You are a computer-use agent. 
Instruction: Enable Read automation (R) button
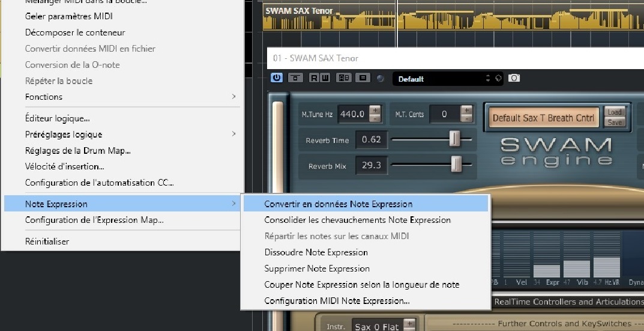point(314,77)
